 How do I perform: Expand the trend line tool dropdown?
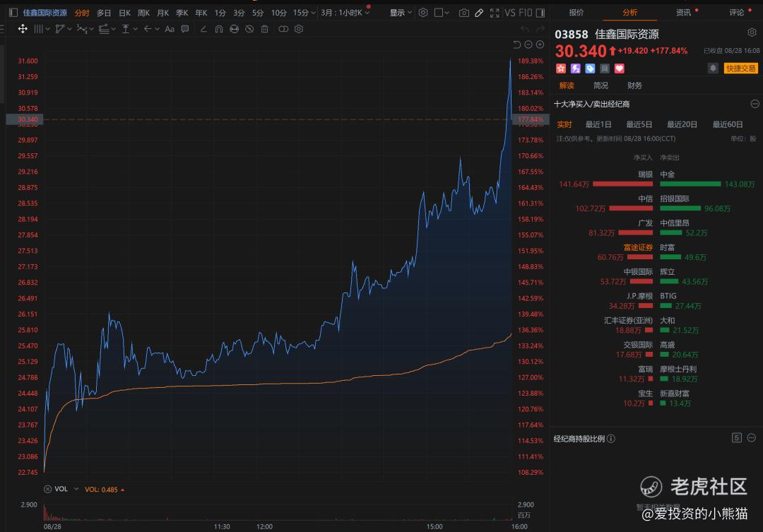pyautogui.click(x=69, y=29)
